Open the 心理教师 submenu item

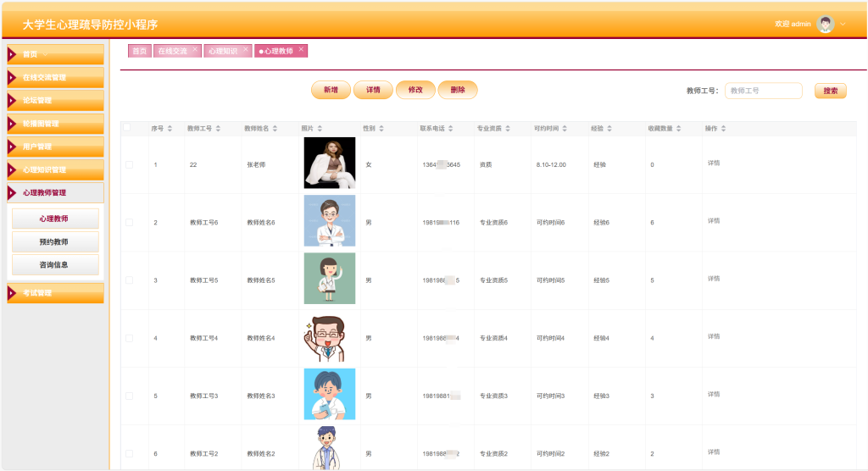click(x=55, y=219)
